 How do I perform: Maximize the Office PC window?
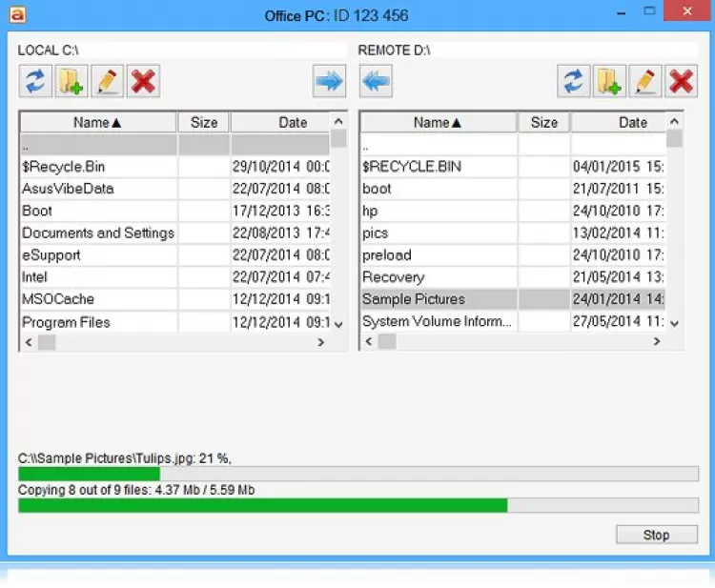(x=649, y=11)
